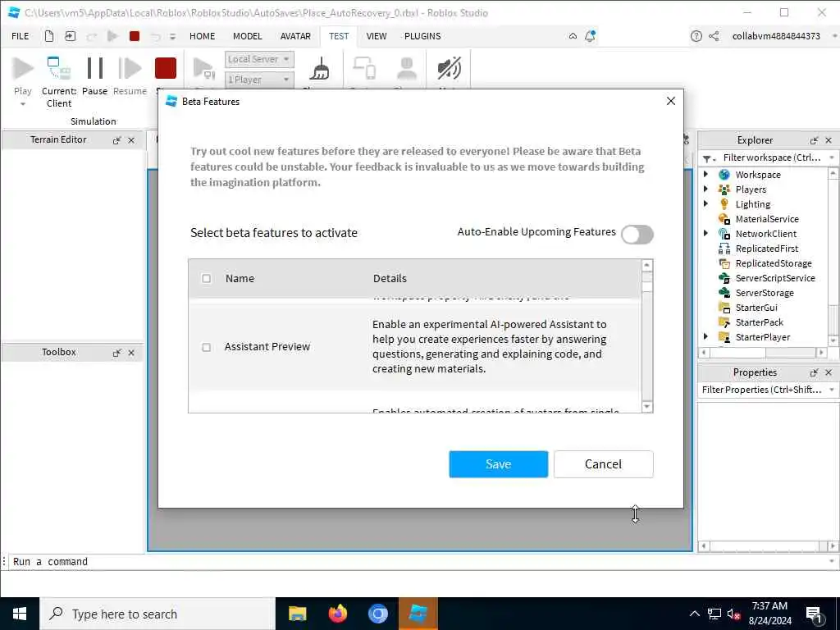Click the open-file arrow icon in quick access bar
The height and width of the screenshot is (630, 840).
coord(71,36)
